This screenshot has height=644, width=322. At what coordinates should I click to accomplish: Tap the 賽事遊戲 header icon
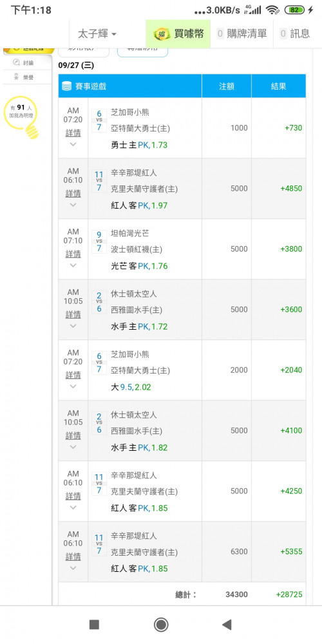pyautogui.click(x=66, y=86)
